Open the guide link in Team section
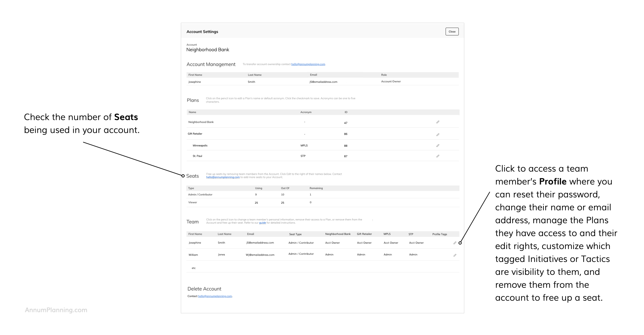This screenshot has height=335, width=644. coord(262,223)
